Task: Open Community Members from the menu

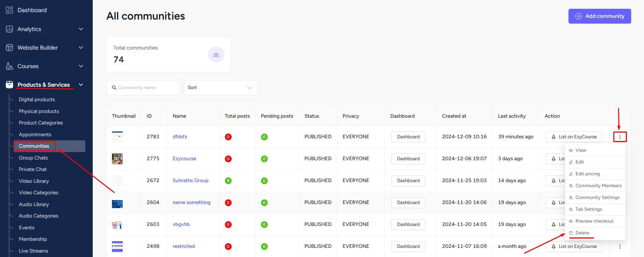Action: point(595,186)
